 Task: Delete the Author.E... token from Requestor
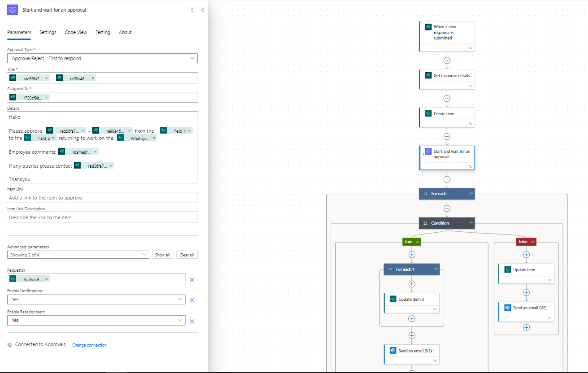tap(46, 279)
